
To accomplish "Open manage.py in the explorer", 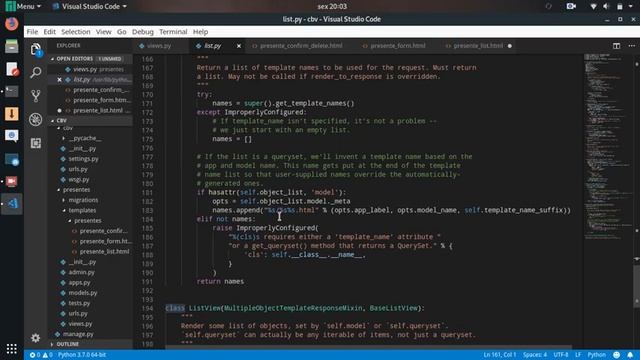I will point(78,334).
